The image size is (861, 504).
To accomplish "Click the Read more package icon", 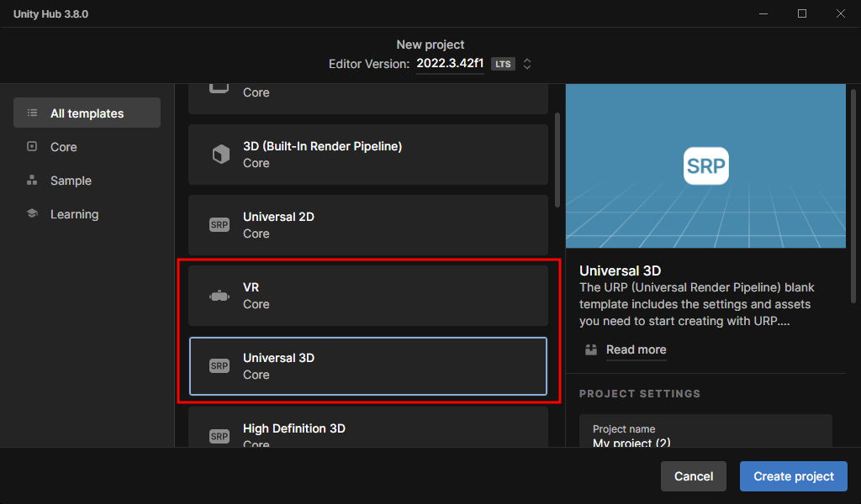I will click(591, 350).
